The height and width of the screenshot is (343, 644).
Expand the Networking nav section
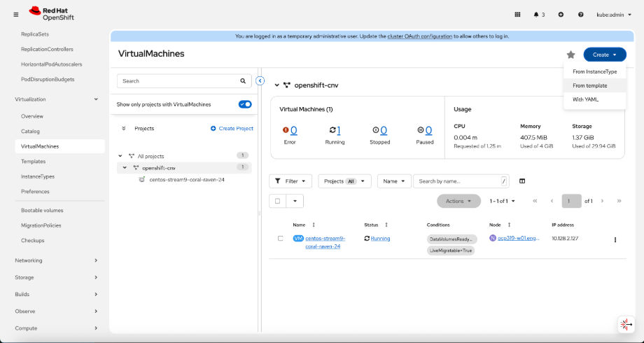[x=56, y=260]
